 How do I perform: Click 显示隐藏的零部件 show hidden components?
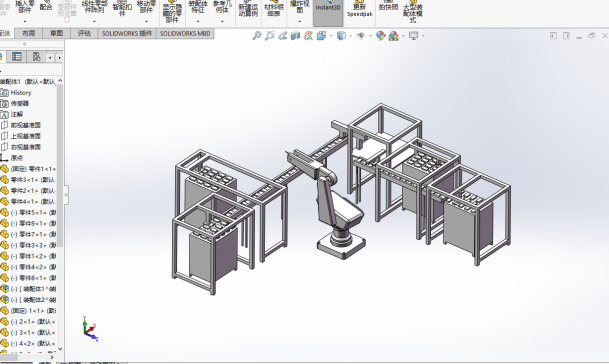pos(172,12)
